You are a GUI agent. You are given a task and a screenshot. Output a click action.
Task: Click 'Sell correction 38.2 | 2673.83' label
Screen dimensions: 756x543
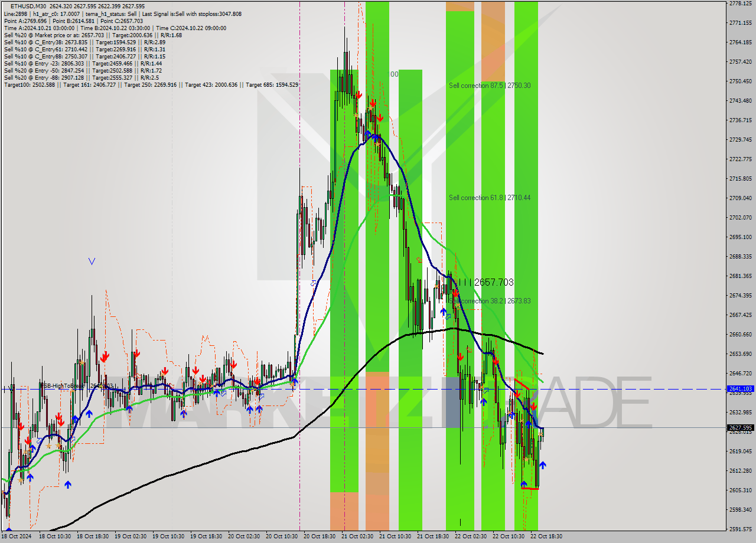(490, 301)
